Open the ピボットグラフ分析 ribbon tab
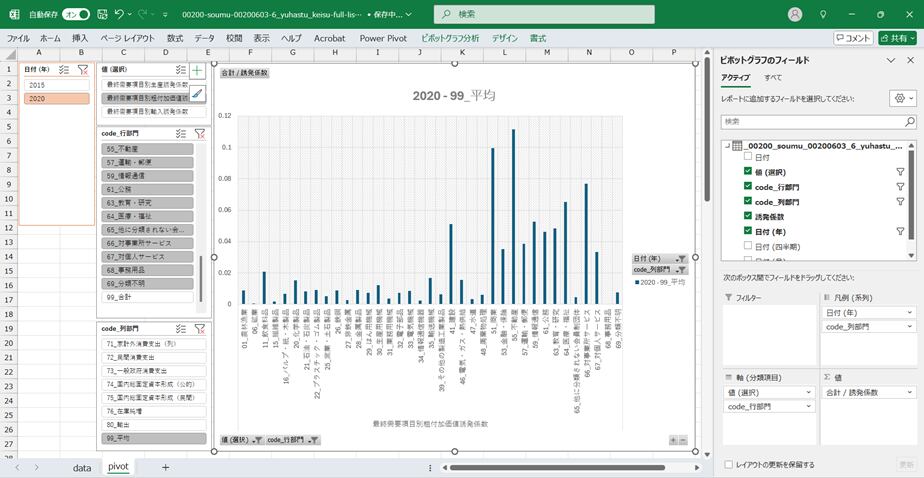Screen dimensions: 924x478 451,38
